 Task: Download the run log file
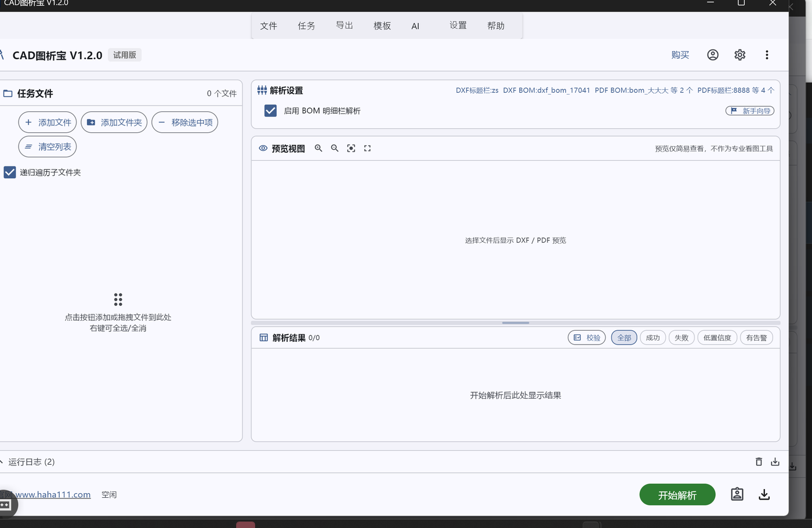(x=775, y=462)
